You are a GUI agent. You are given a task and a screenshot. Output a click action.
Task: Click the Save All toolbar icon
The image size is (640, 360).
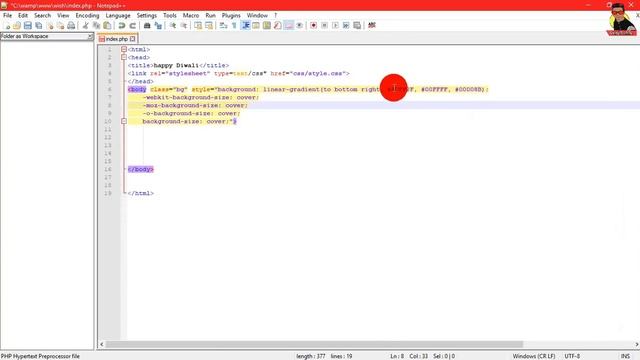[39, 26]
